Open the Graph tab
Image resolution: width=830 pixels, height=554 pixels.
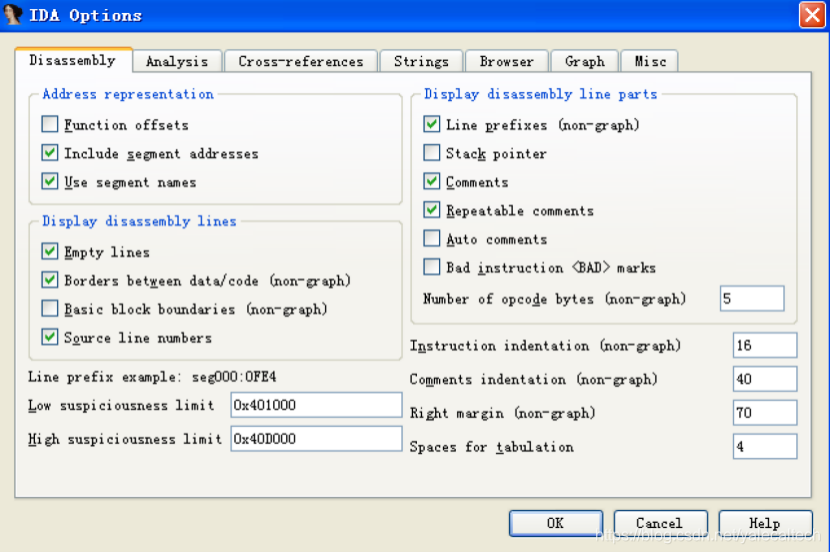[x=584, y=61]
